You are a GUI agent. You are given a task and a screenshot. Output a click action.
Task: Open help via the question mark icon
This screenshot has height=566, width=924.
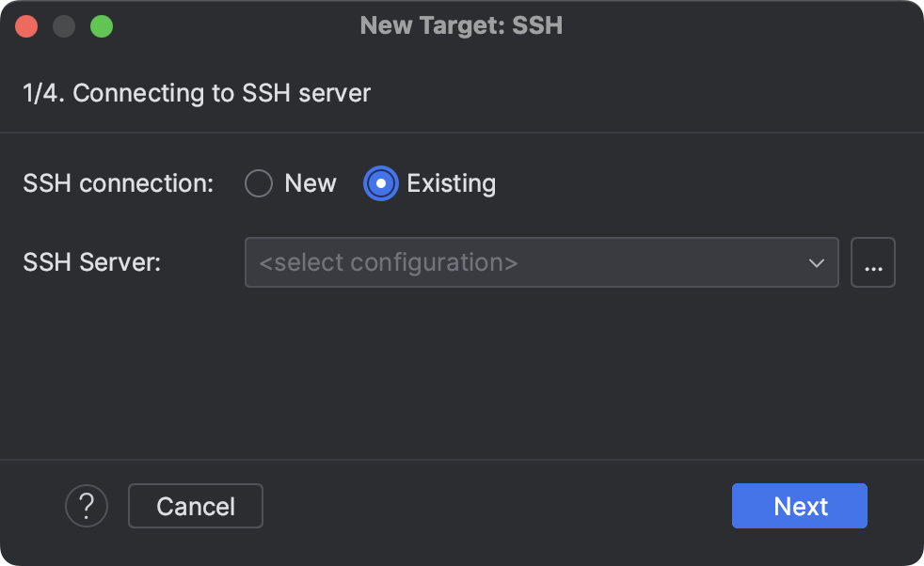tap(87, 506)
